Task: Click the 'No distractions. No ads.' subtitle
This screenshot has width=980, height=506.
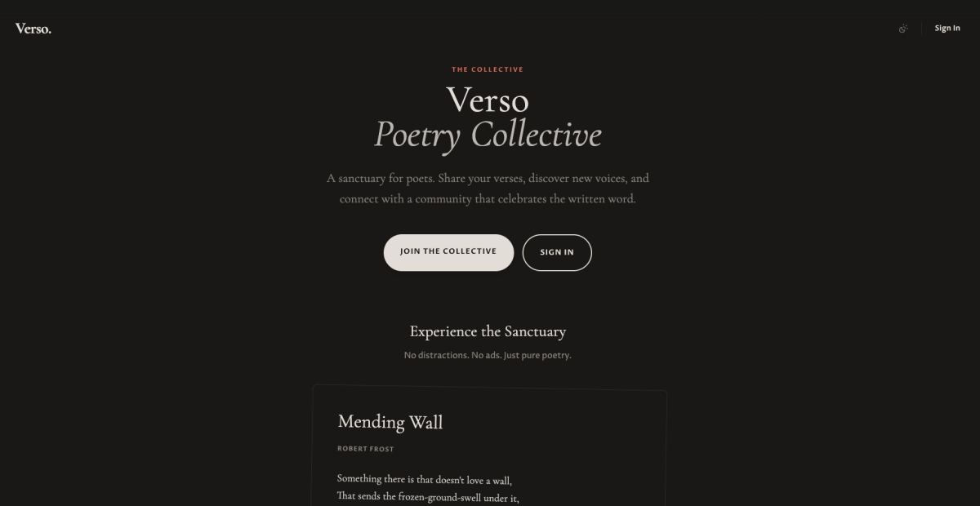Action: point(488,355)
